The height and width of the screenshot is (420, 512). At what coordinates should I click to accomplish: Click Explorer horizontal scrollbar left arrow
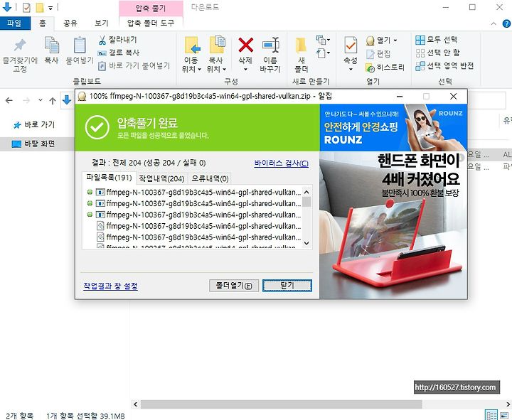pos(136,404)
